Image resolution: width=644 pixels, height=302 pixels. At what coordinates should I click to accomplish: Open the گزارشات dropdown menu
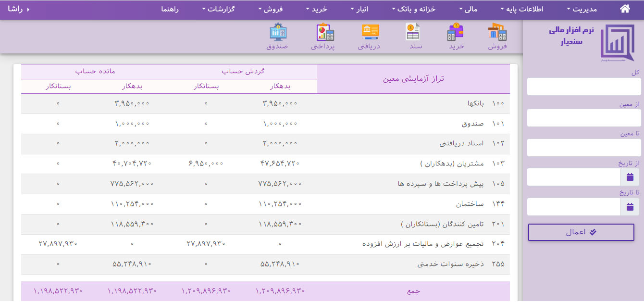[x=218, y=9]
